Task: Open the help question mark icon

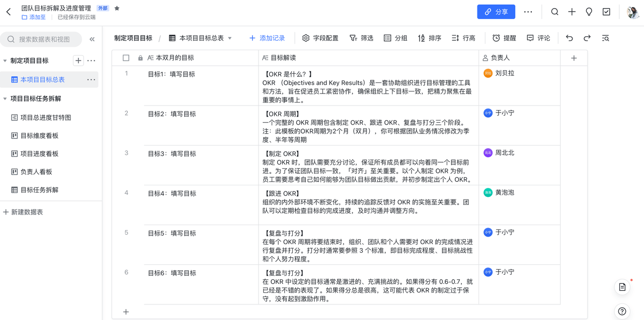Action: (x=622, y=311)
